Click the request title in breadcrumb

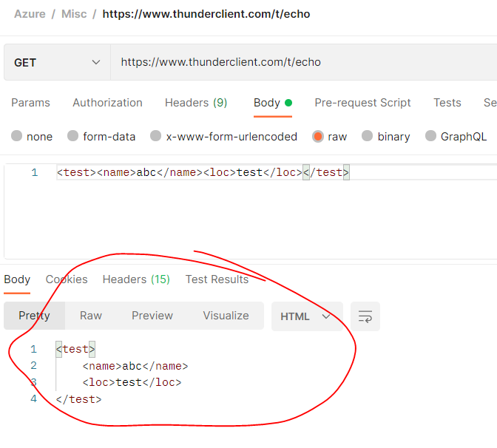click(x=206, y=14)
